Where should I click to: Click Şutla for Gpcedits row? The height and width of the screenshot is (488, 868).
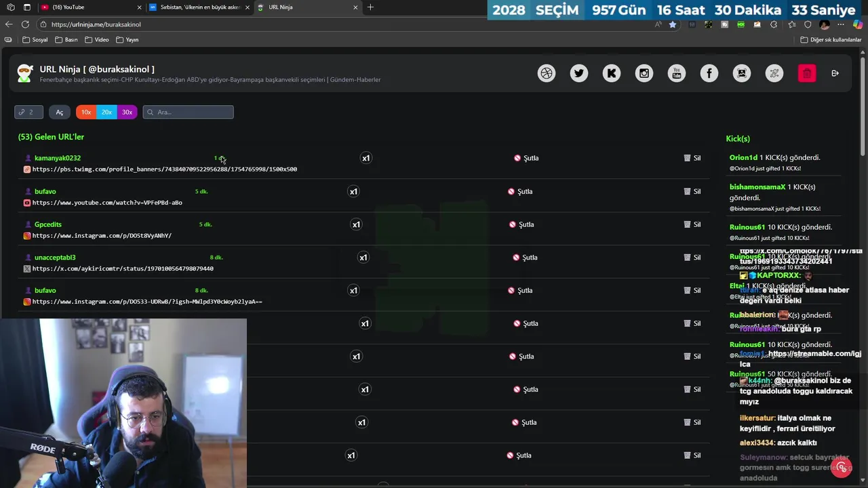coord(521,224)
